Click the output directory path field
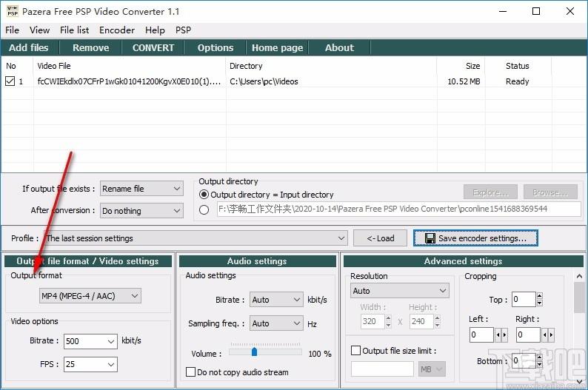This screenshot has width=588, height=390. click(399, 209)
